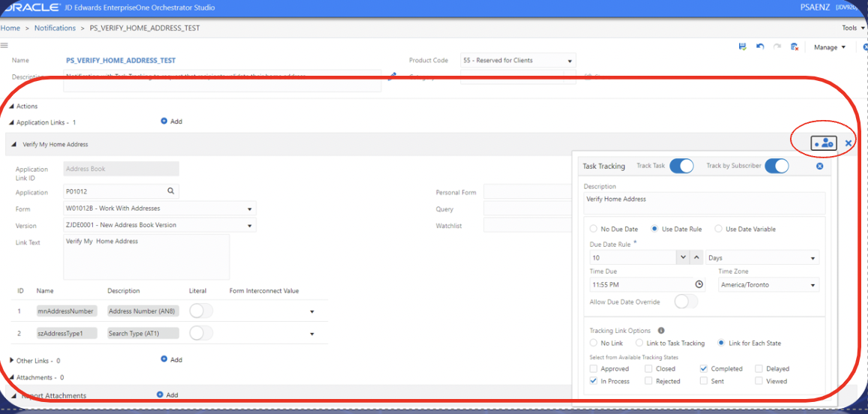Decrease the Due Date Rule value
This screenshot has height=414, width=868.
point(683,258)
